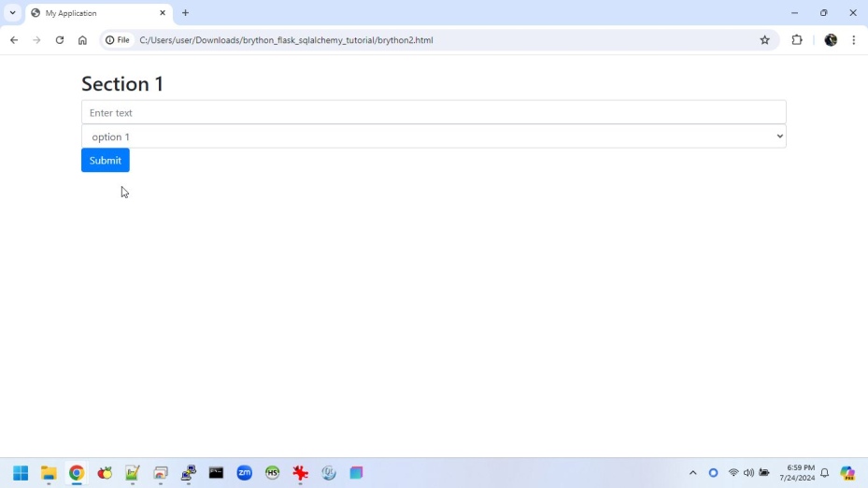The width and height of the screenshot is (868, 488).
Task: Open the tab search dropdown arrow
Action: (x=12, y=13)
